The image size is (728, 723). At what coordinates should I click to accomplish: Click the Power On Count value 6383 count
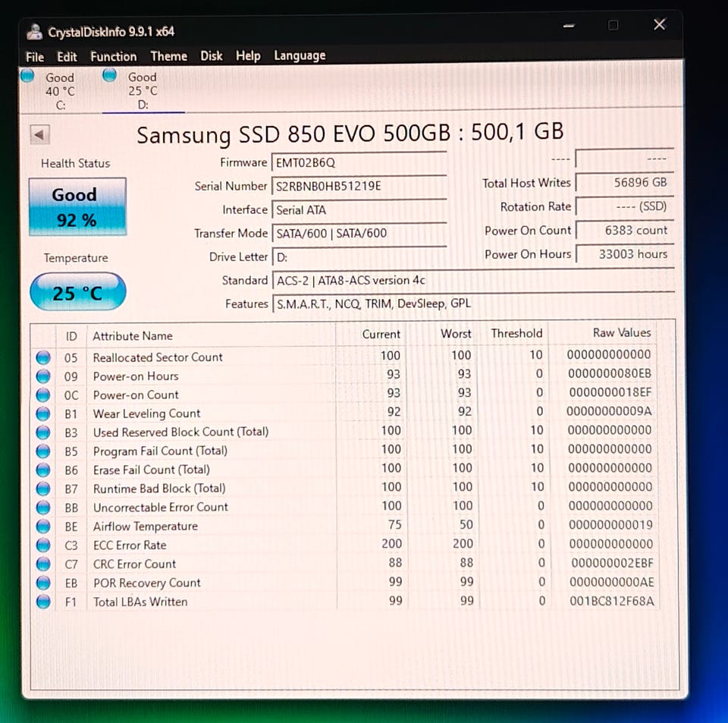point(625,230)
